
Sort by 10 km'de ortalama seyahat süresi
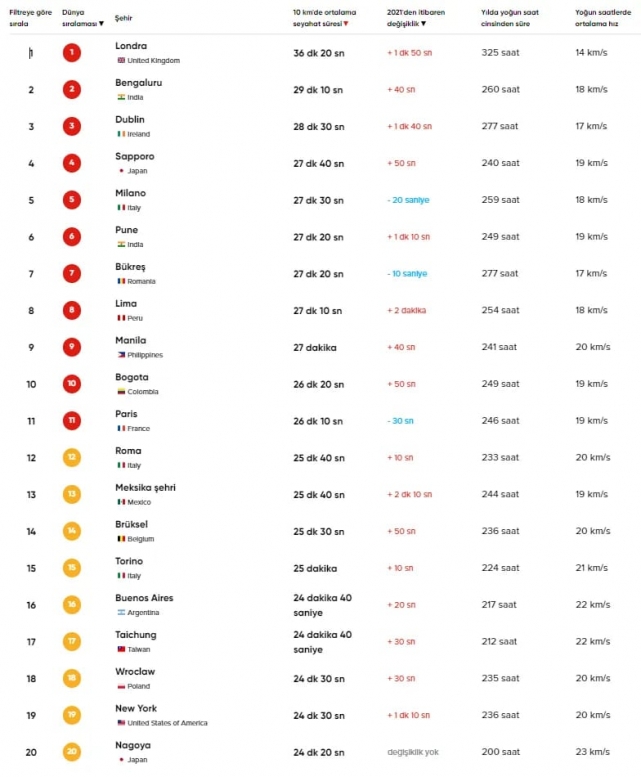point(324,18)
